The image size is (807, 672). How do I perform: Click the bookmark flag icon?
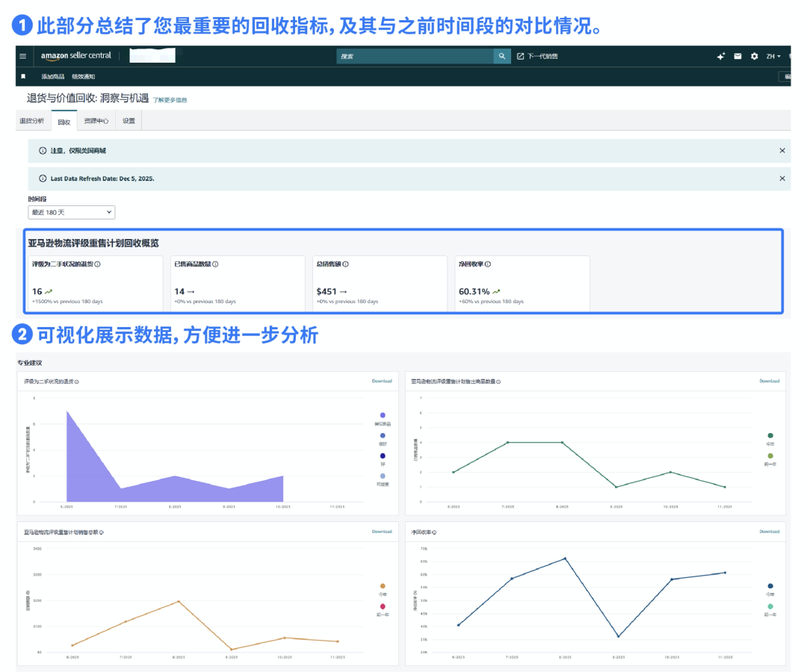coord(23,76)
